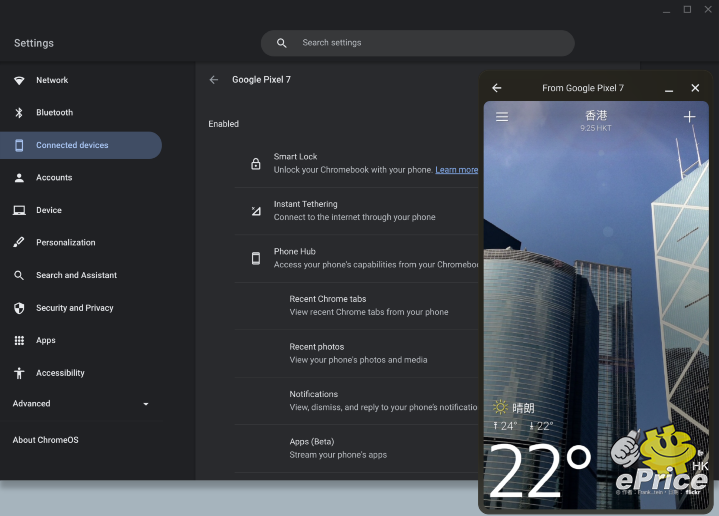Click the Wi-Fi Network icon in sidebar
719x516 pixels.
pyautogui.click(x=19, y=80)
